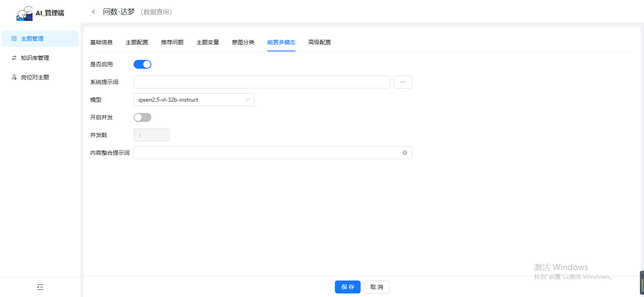Switch to the 基础信息 tab
Viewport: 644px width, 297px height.
101,42
